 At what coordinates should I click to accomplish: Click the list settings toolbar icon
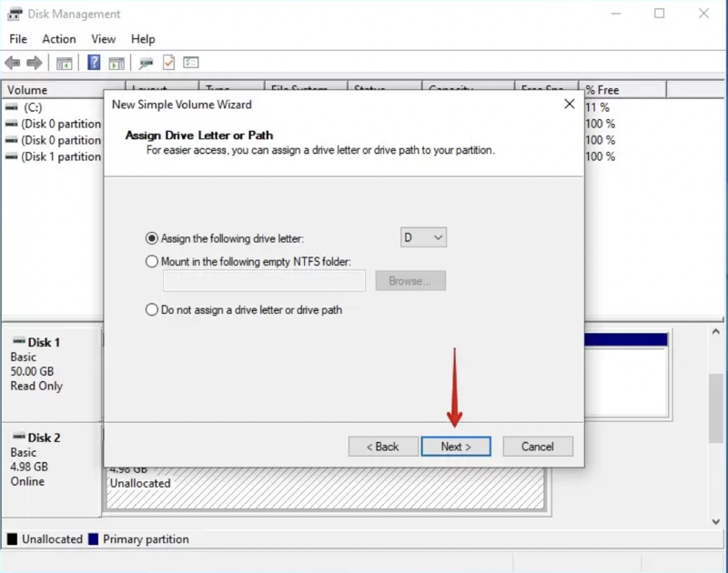pyautogui.click(x=191, y=63)
